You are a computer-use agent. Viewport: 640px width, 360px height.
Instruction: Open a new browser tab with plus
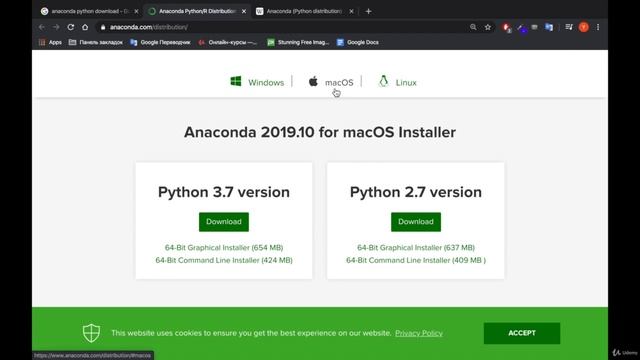[368, 11]
